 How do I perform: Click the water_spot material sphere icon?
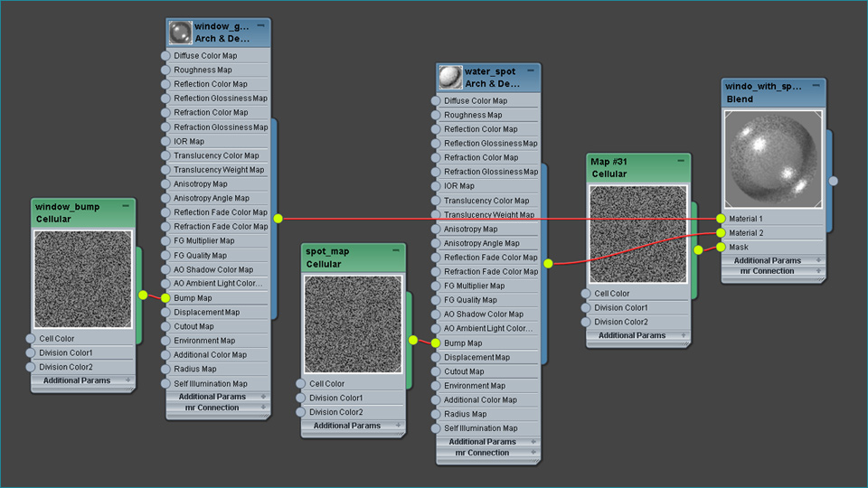(450, 78)
